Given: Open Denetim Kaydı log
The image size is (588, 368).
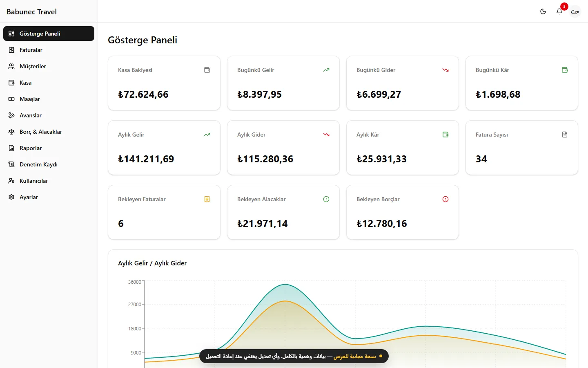Looking at the screenshot, I should pyautogui.click(x=49, y=164).
